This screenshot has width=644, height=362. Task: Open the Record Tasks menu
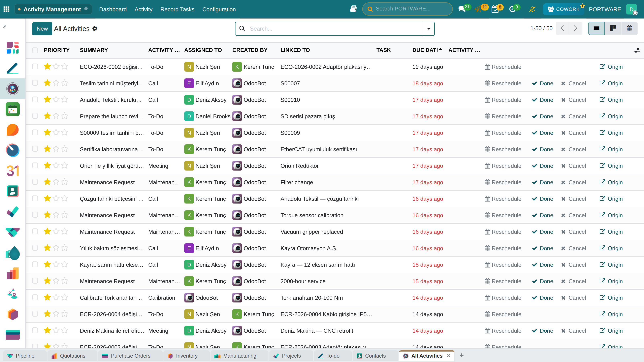click(x=177, y=9)
